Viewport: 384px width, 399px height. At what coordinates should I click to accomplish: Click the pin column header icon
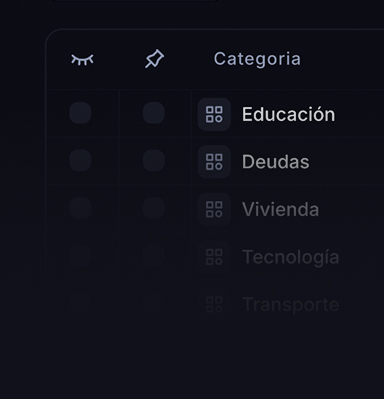[x=154, y=59]
